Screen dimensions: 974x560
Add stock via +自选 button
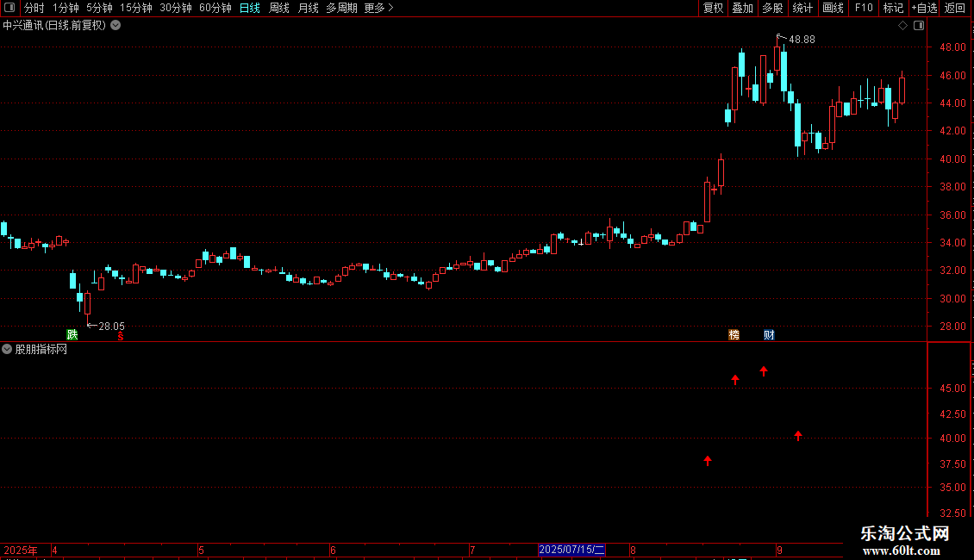click(x=924, y=8)
